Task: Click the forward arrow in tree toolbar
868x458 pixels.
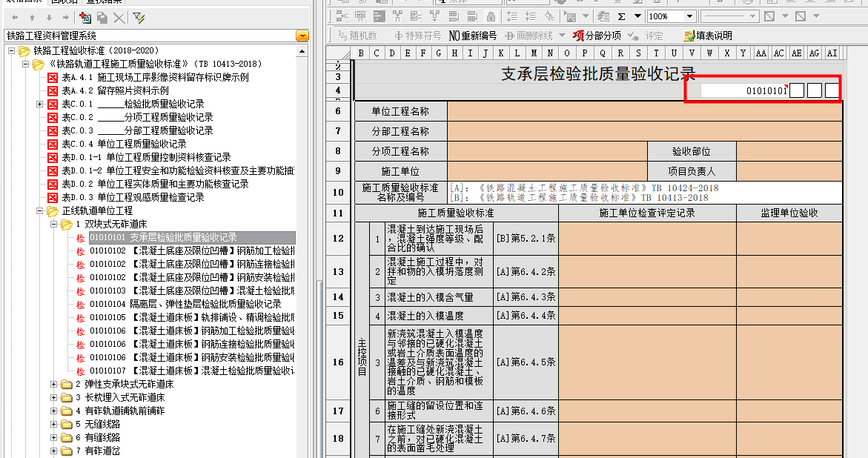Action: (66, 19)
